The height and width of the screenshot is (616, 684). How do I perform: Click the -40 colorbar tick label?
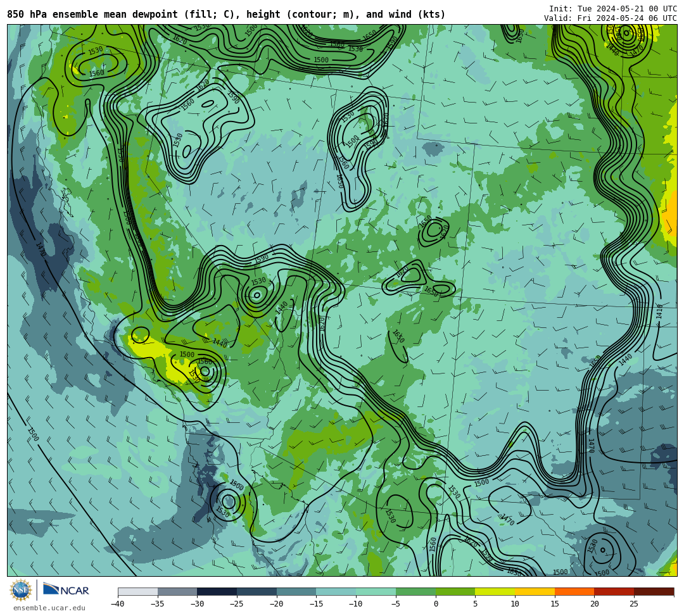pyautogui.click(x=117, y=604)
